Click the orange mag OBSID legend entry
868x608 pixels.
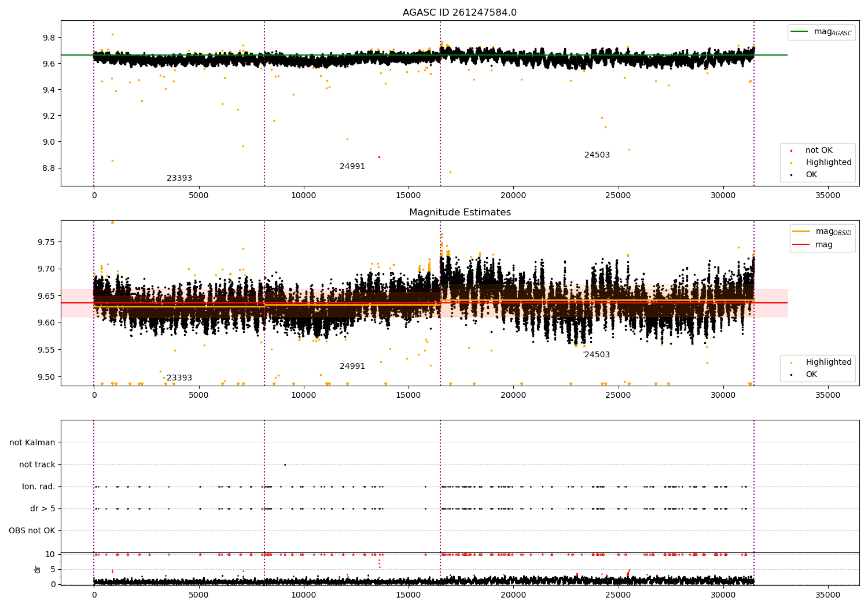[x=822, y=232]
